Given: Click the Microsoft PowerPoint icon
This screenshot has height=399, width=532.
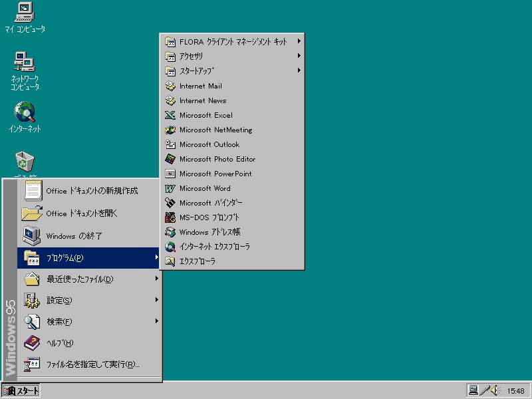Looking at the screenshot, I should pos(170,174).
